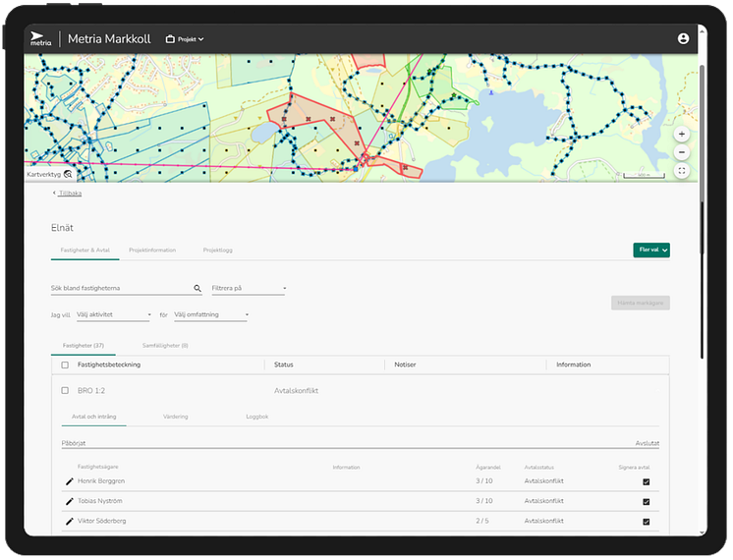
Task: Go back via Tillbaka link
Action: tap(68, 194)
